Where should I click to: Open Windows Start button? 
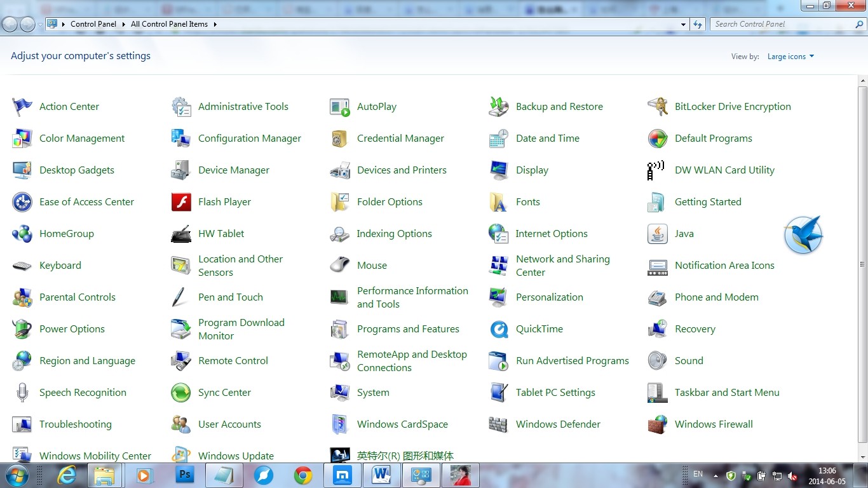17,475
